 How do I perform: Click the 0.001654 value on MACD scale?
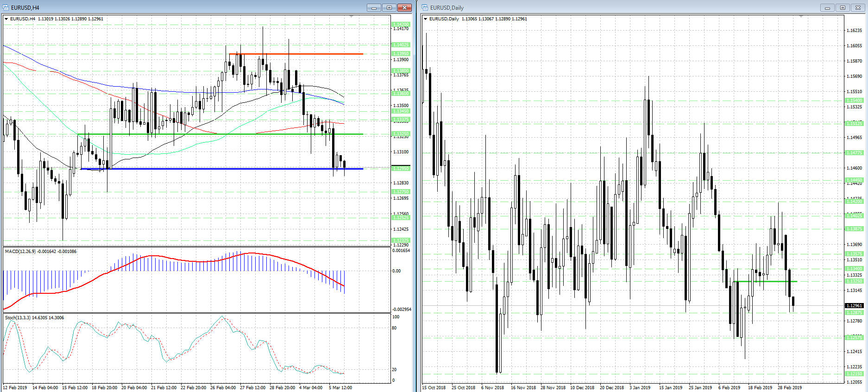pos(401,251)
